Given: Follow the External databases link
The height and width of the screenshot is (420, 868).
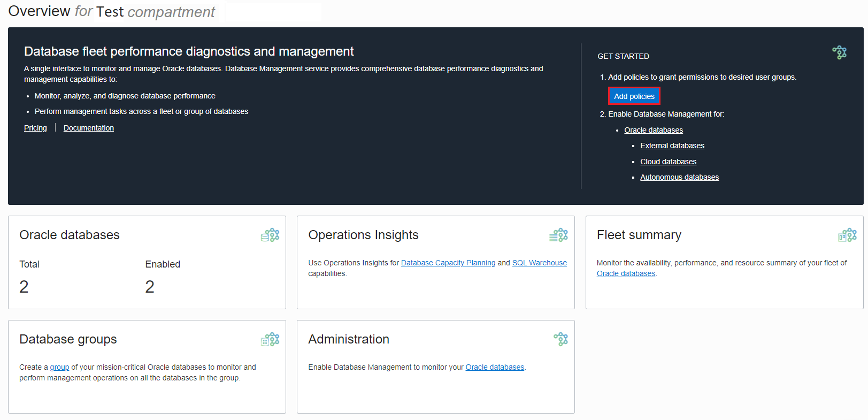Looking at the screenshot, I should 672,146.
